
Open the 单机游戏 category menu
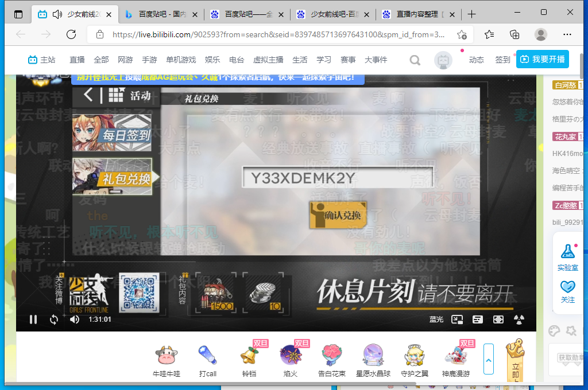pyautogui.click(x=181, y=60)
